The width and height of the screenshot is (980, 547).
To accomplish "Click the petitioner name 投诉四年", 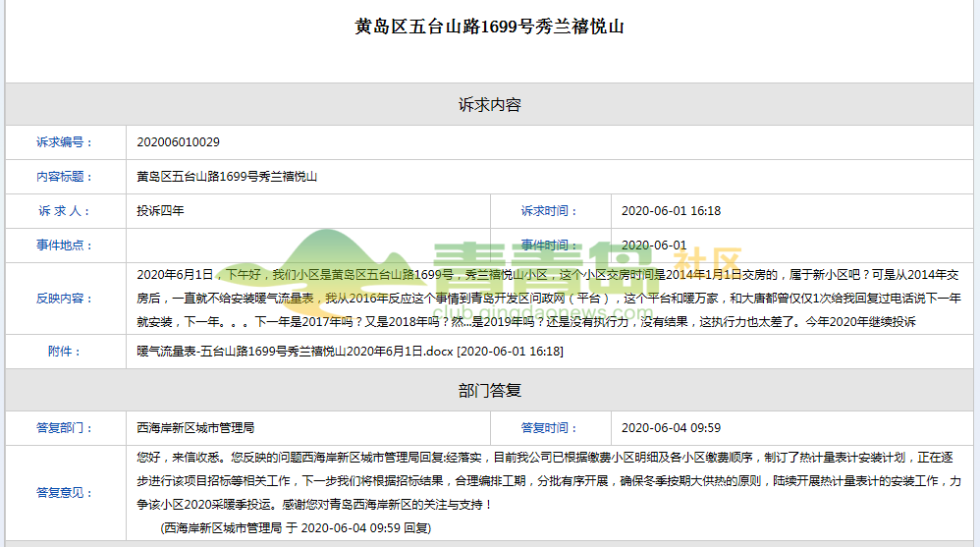I will [x=161, y=211].
